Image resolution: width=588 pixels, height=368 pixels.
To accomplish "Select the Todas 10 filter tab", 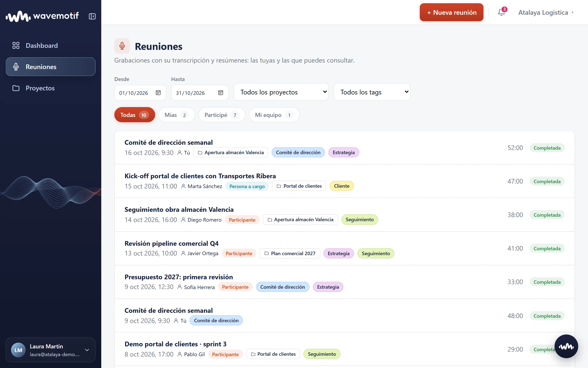I will tap(135, 115).
